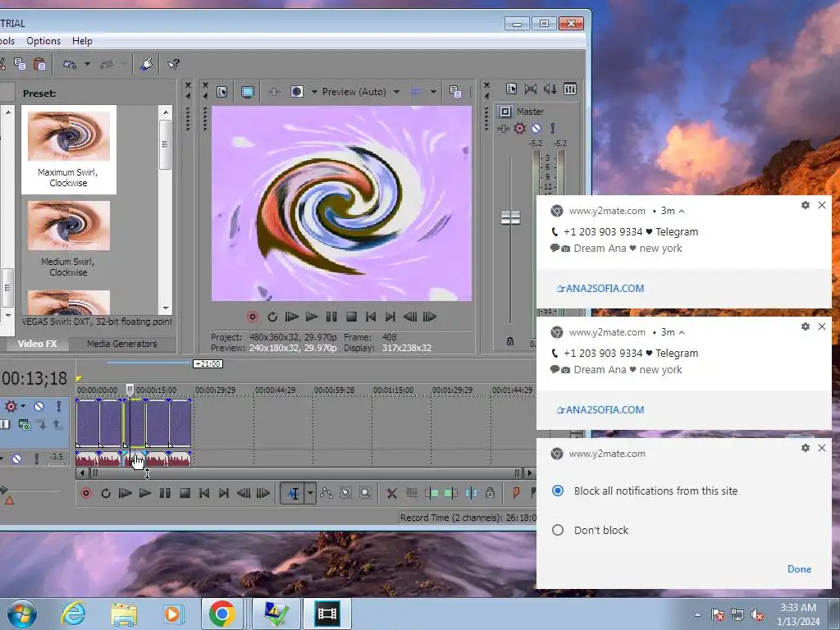The width and height of the screenshot is (840, 630).
Task: Click Master FX icon in mixer
Action: click(503, 129)
